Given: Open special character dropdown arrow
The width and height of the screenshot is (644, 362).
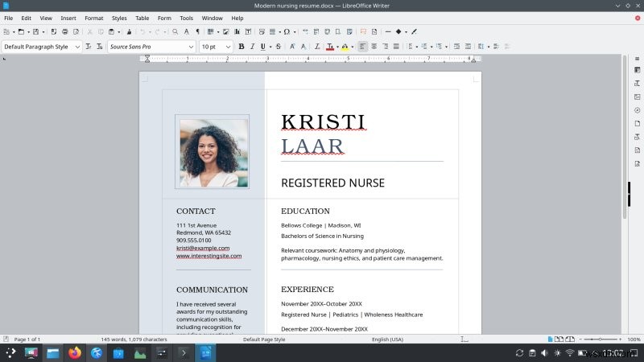Looking at the screenshot, I should [295, 31].
